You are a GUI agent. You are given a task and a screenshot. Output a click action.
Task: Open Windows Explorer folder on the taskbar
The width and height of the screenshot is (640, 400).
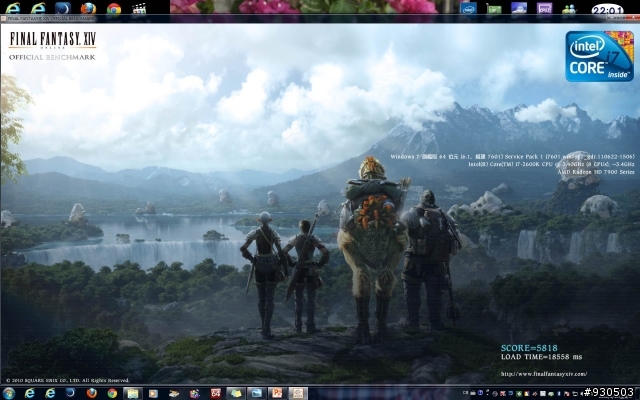coord(133,393)
